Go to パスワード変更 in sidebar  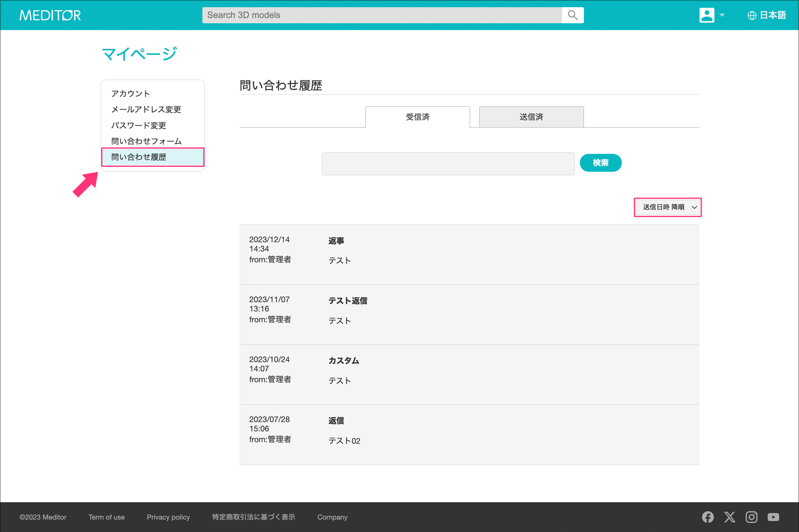[x=138, y=126]
